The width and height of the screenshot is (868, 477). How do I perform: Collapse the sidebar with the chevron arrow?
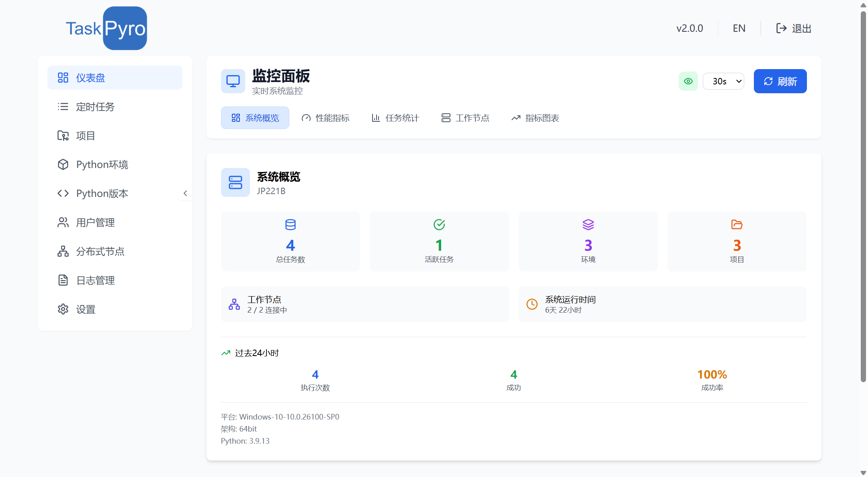(x=185, y=193)
